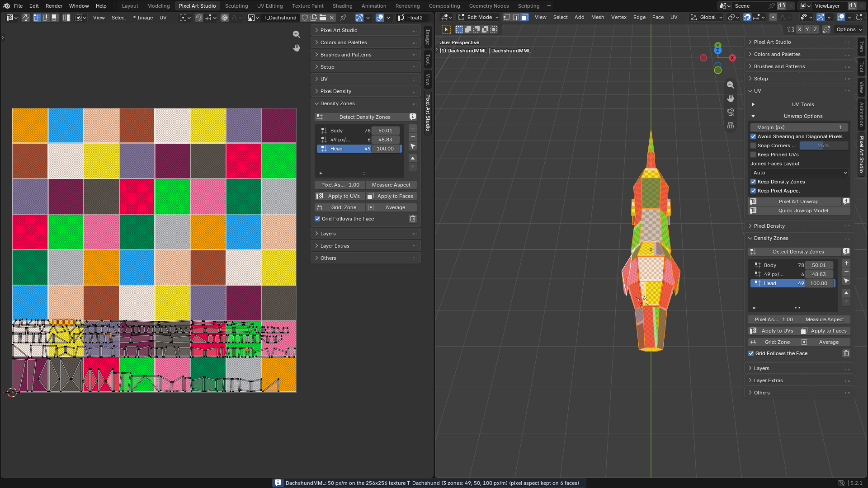This screenshot has height=488, width=868.
Task: Click zoom magnifier icon in 3D viewport
Action: click(x=731, y=85)
